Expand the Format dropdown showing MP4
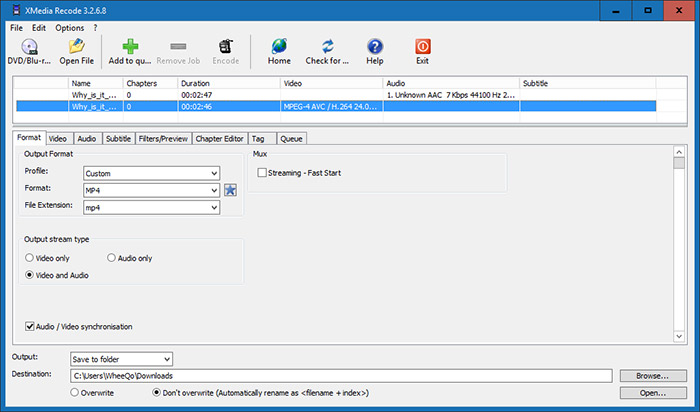Screen dimensions: 700x412 click(x=151, y=190)
